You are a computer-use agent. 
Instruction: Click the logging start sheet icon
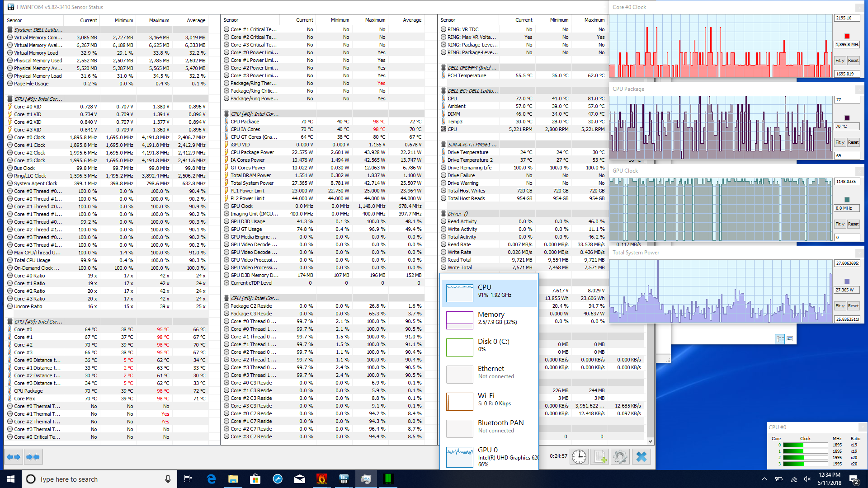pos(599,457)
